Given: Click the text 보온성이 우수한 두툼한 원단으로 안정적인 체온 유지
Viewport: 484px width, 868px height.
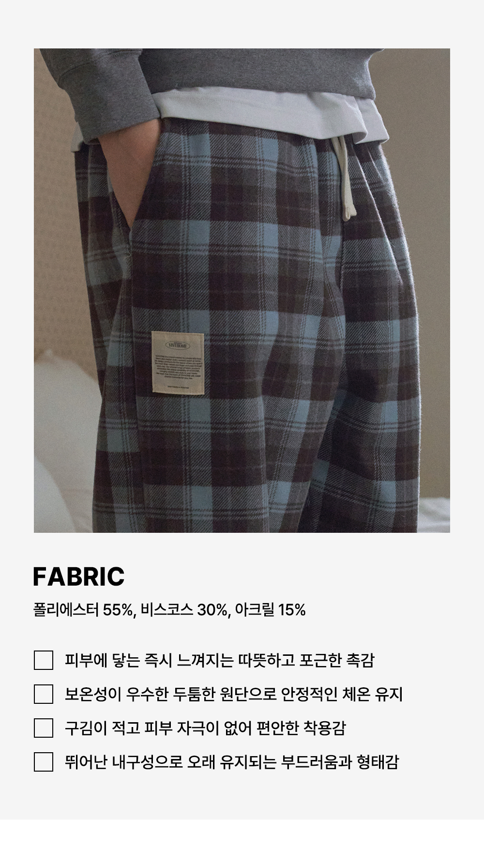Looking at the screenshot, I should click(234, 694).
